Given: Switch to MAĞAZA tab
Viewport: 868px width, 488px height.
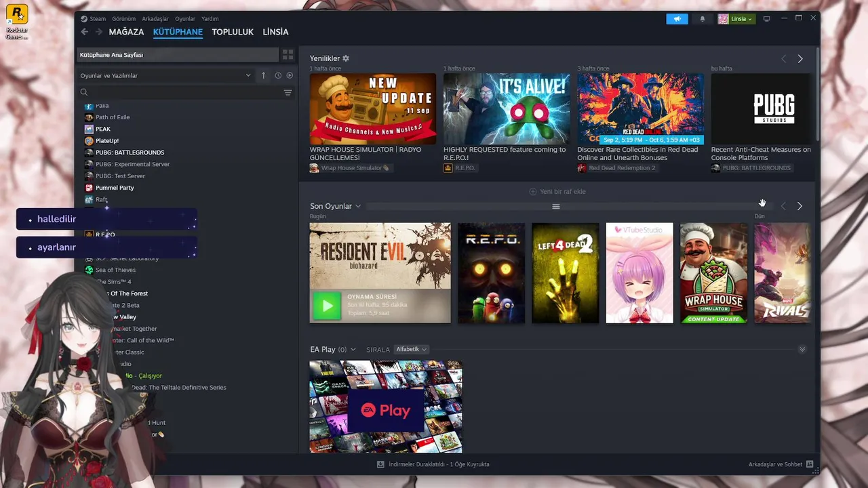Looking at the screenshot, I should [127, 32].
